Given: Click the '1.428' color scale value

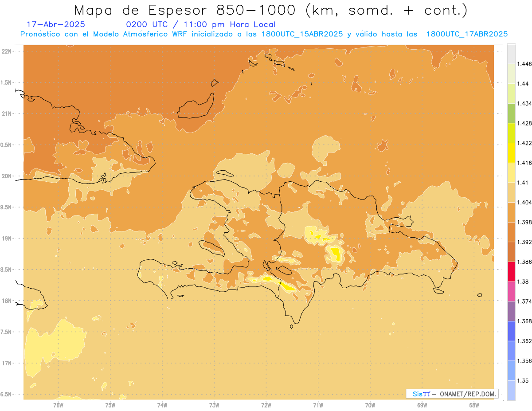Looking at the screenshot, I should (524, 123).
